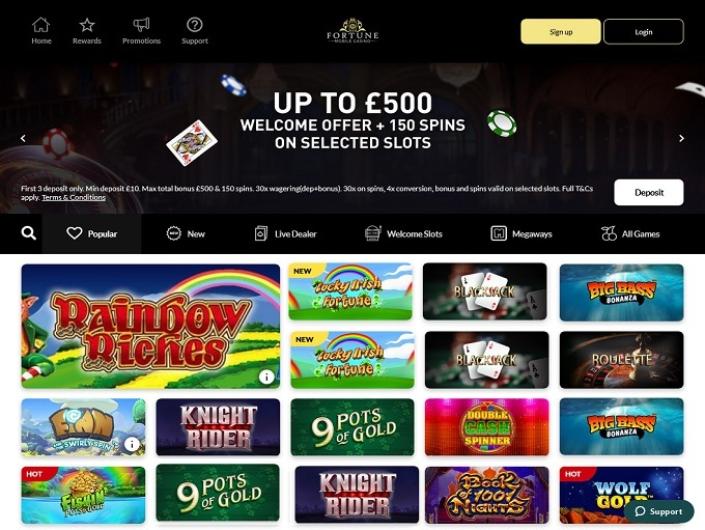
Task: Open the Promotions megaphone icon
Action: [x=141, y=25]
